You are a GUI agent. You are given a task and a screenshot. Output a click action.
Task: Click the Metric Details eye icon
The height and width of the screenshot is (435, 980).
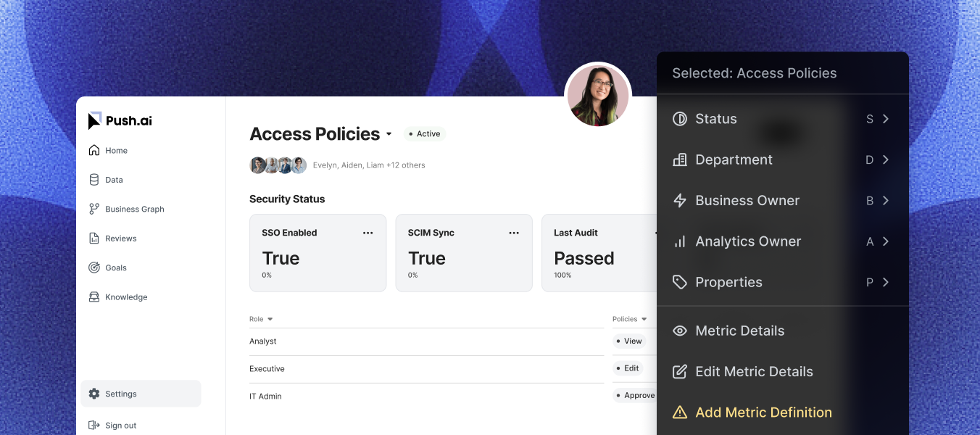680,331
